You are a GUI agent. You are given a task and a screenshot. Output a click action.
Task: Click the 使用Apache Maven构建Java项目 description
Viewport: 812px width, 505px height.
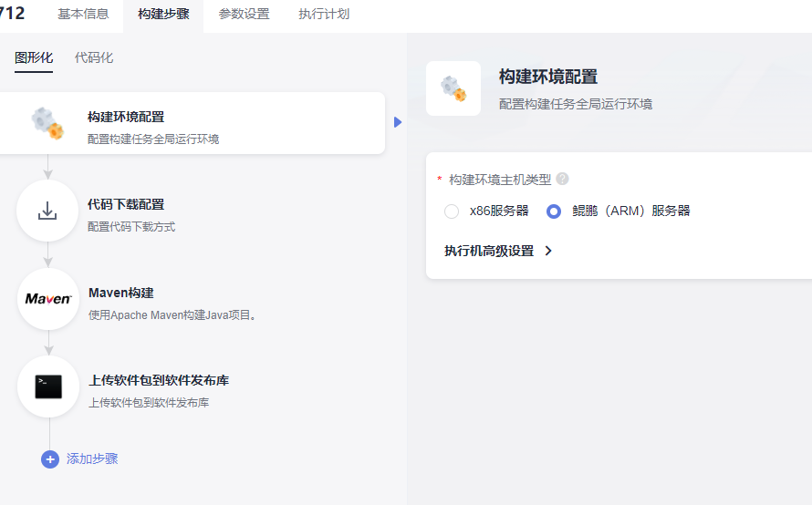pos(173,315)
